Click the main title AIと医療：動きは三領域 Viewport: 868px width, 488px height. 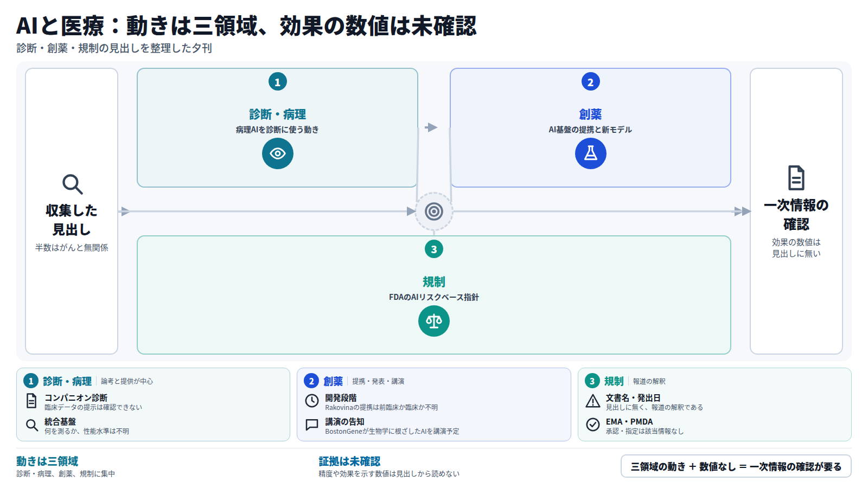point(246,26)
